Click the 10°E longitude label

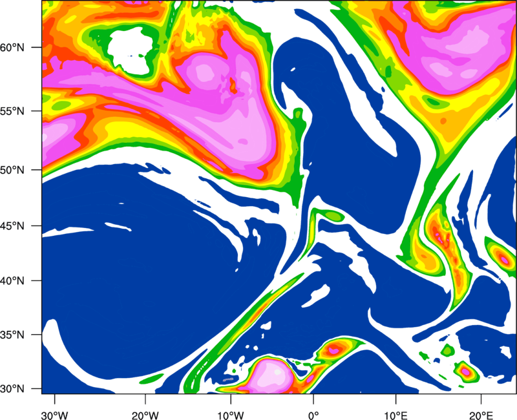pyautogui.click(x=395, y=415)
